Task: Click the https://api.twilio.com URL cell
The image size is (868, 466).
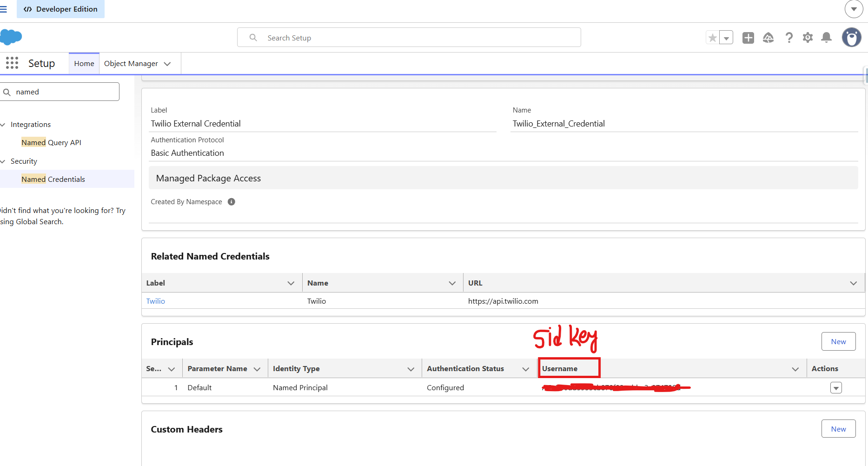Action: coord(503,301)
